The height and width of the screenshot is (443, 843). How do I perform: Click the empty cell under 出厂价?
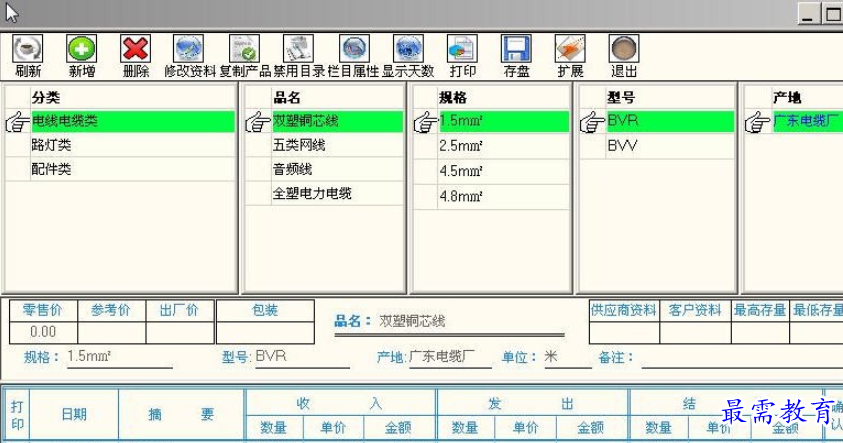(180, 332)
